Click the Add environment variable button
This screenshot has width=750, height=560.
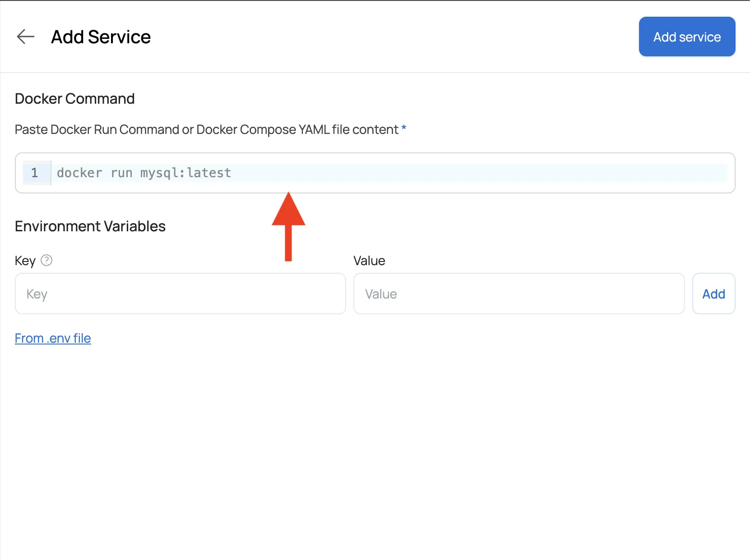pos(713,294)
